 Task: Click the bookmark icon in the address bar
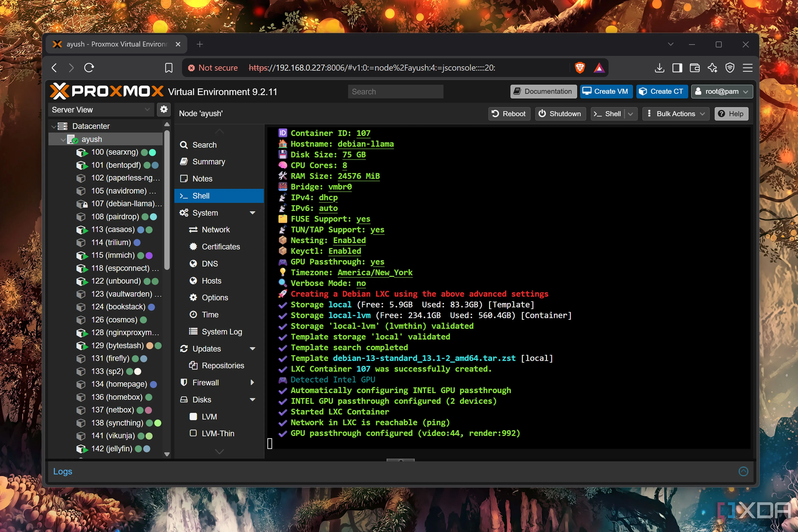[169, 68]
